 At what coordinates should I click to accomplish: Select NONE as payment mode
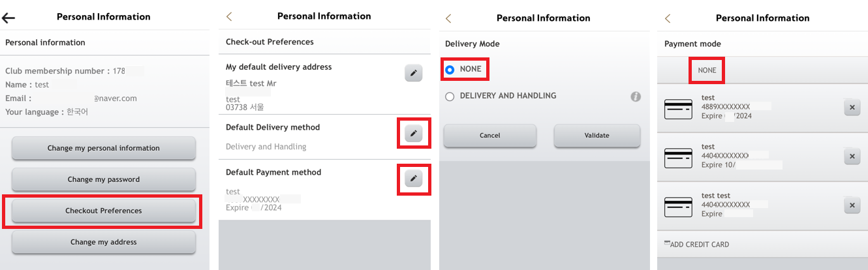[x=707, y=70]
